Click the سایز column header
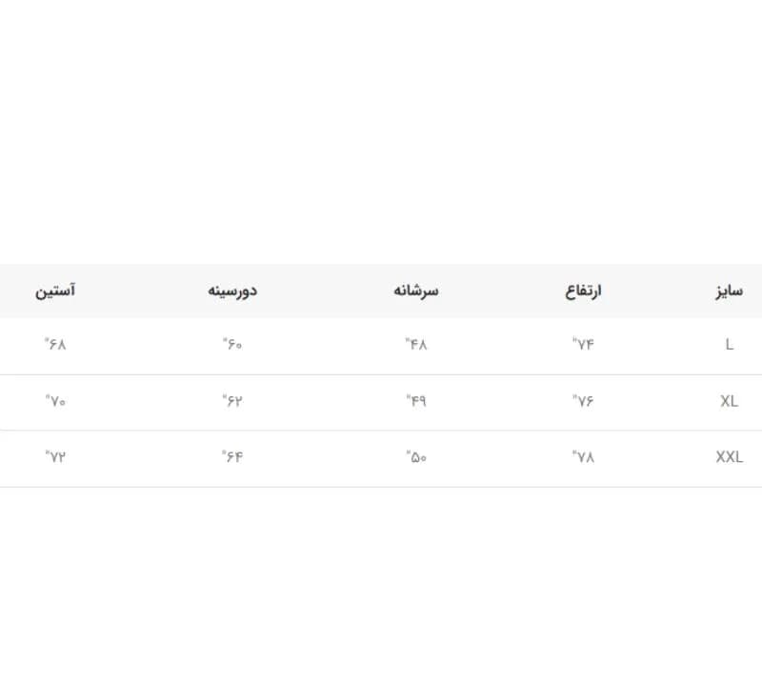The image size is (762, 700). click(729, 291)
